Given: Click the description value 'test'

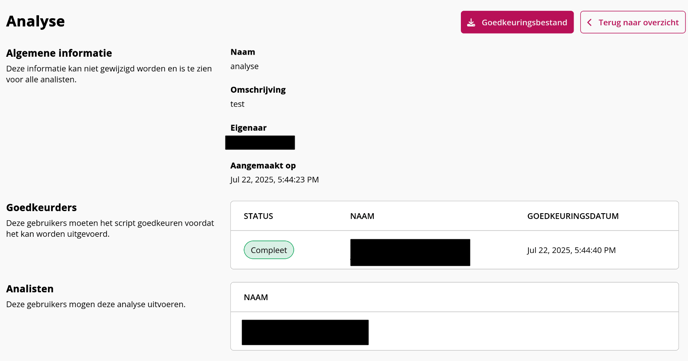Looking at the screenshot, I should tap(237, 104).
